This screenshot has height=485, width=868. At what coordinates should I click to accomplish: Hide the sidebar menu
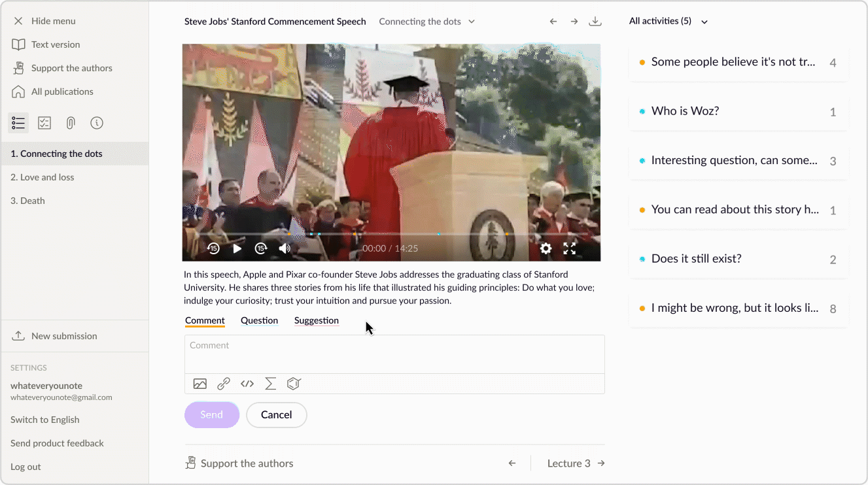(44, 21)
